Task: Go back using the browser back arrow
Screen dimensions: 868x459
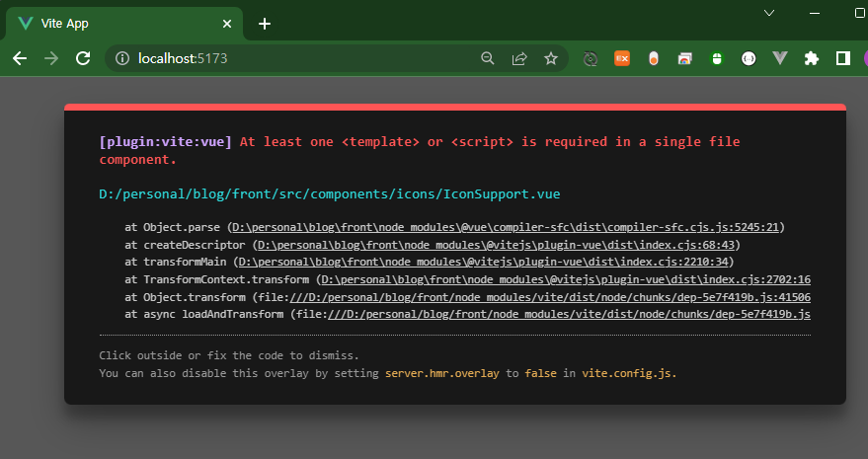Action: pos(20,58)
